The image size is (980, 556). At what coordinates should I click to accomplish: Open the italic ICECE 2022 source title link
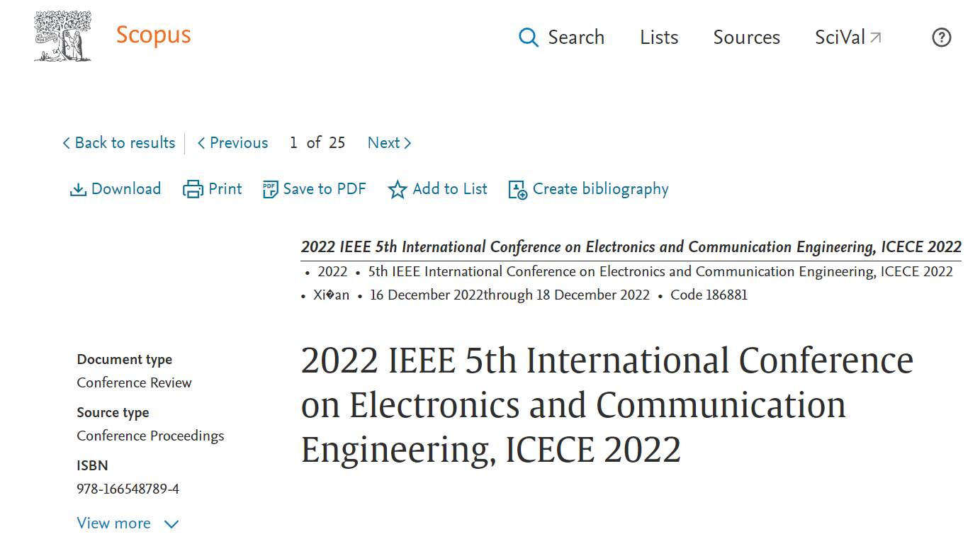(631, 247)
